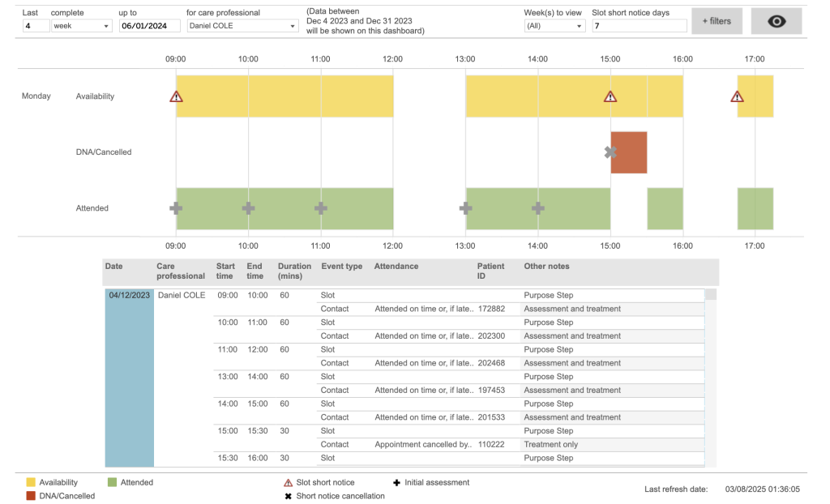Click the initial assessment plus at 13:00
830x504 pixels.
pos(465,208)
